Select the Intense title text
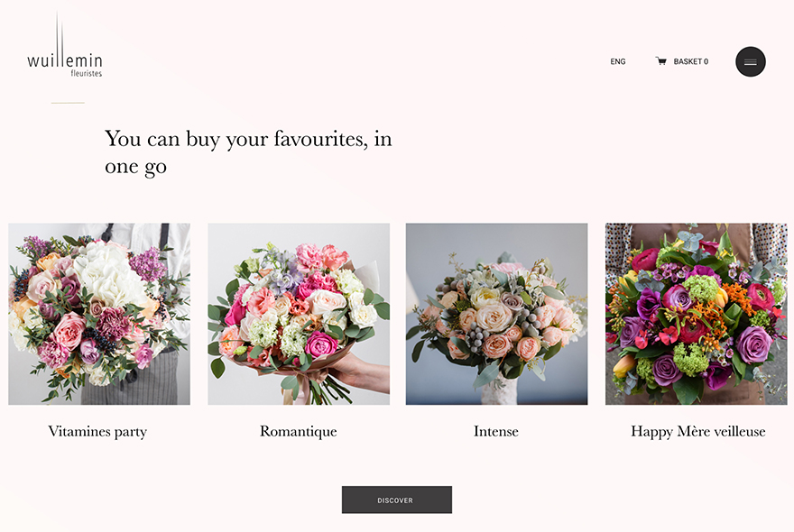The width and height of the screenshot is (794, 532). (496, 431)
